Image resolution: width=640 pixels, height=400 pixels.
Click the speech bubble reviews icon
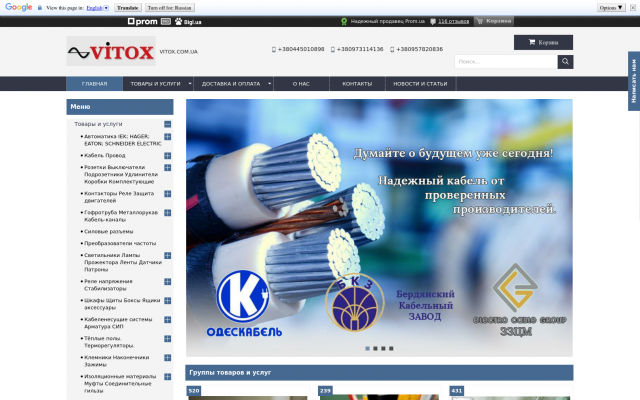tap(433, 22)
